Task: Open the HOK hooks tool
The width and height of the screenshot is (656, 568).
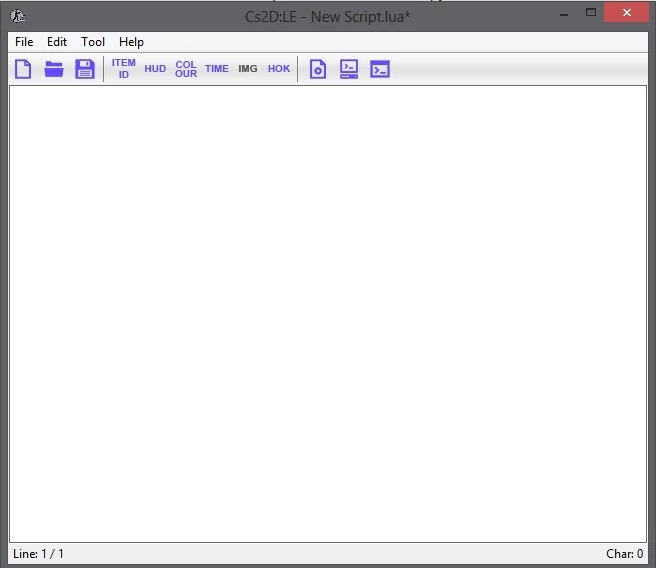Action: [279, 69]
